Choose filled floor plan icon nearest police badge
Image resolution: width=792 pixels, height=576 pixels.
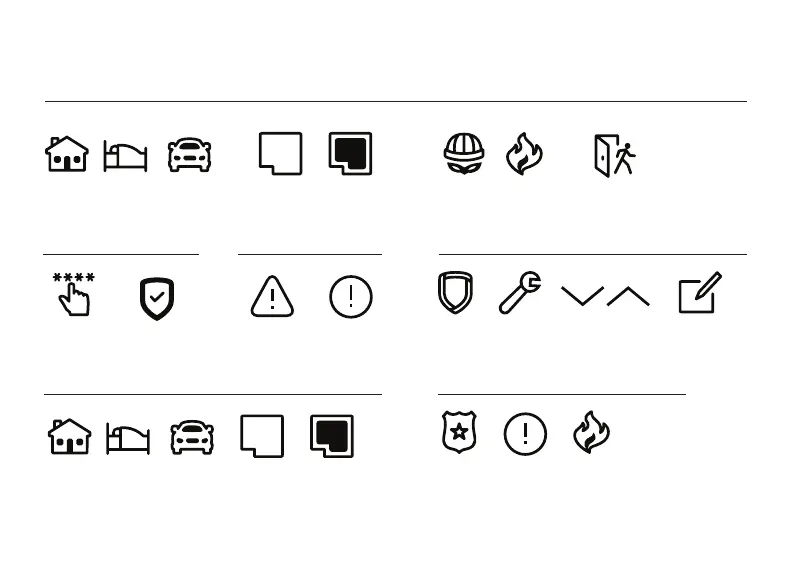pos(332,436)
